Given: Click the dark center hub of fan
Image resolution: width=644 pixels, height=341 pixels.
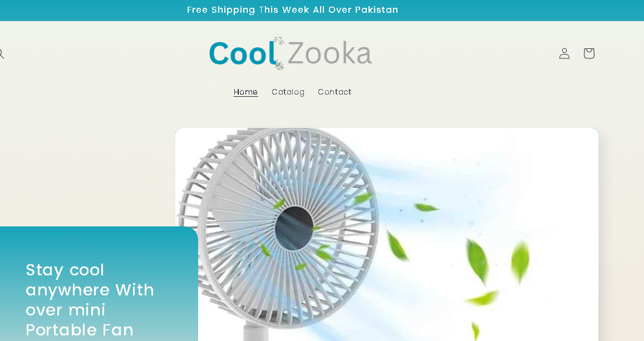Looking at the screenshot, I should (x=294, y=228).
